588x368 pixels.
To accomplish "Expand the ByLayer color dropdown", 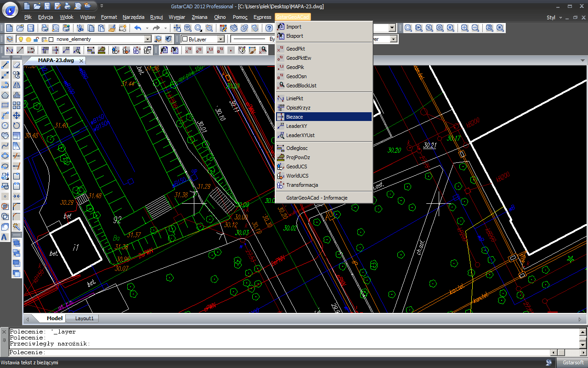I will [220, 39].
